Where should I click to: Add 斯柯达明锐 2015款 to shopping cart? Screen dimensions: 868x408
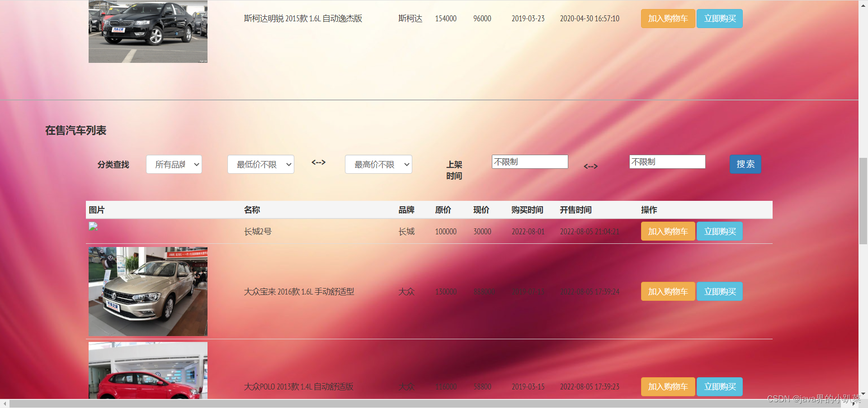tap(668, 19)
